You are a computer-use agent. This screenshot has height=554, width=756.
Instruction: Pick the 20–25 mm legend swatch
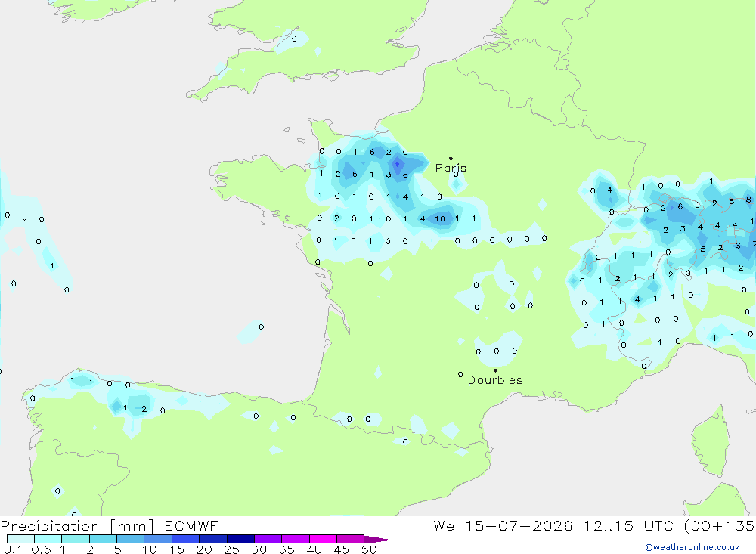click(x=213, y=539)
